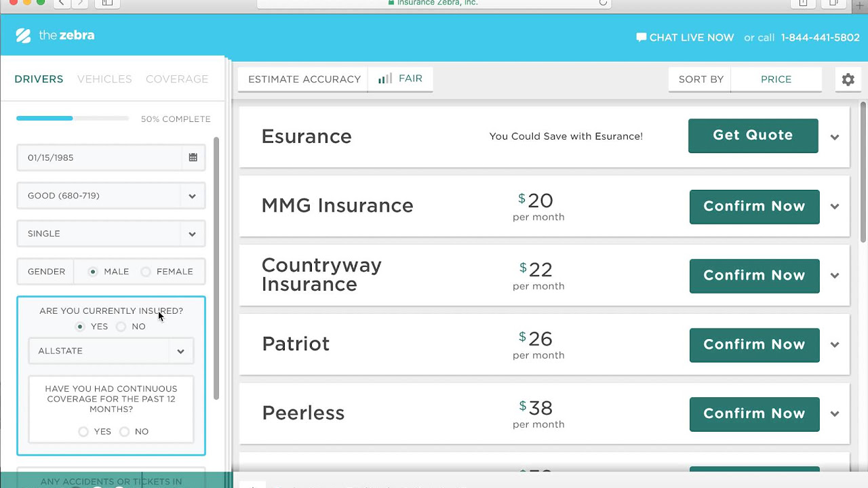Click The Zebra logo icon

point(23,36)
